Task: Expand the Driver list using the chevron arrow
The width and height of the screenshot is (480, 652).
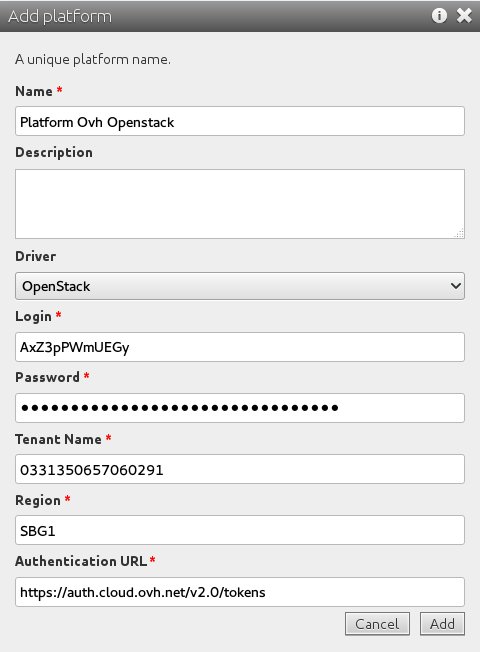Action: click(455, 286)
